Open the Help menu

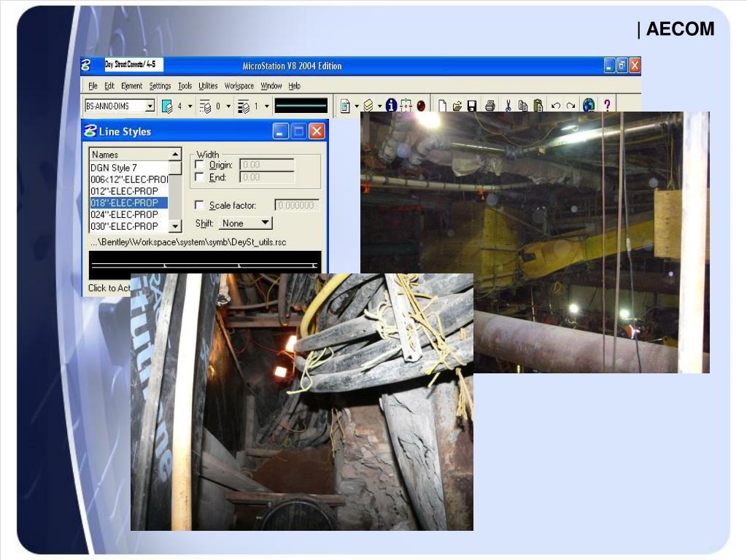(295, 86)
